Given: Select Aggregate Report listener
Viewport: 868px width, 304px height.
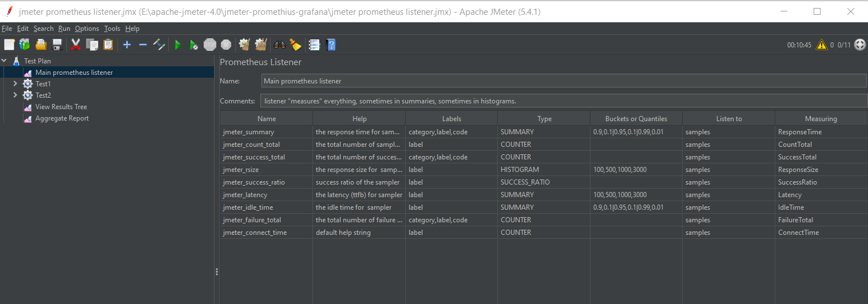Looking at the screenshot, I should pos(62,118).
